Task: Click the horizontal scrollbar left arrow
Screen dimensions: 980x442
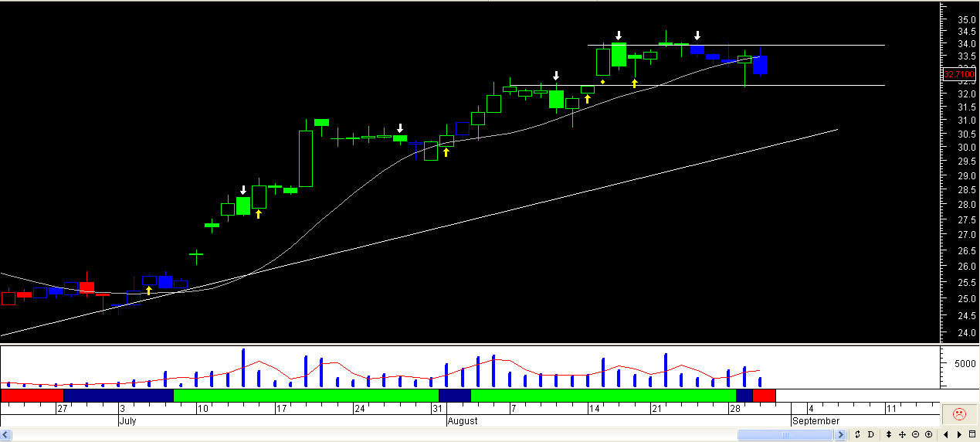Action: [x=6, y=435]
